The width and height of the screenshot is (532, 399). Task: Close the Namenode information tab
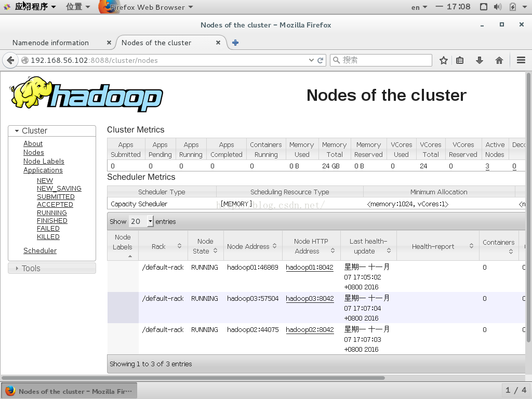click(109, 43)
